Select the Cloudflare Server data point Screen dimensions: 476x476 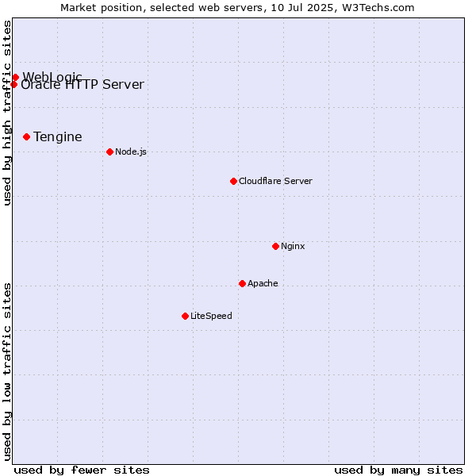click(x=233, y=181)
